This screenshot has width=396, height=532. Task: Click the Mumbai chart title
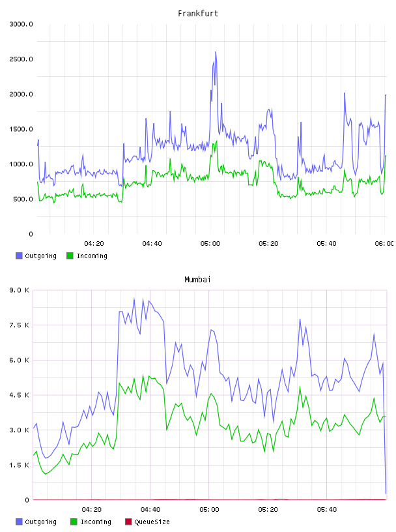[x=197, y=280]
